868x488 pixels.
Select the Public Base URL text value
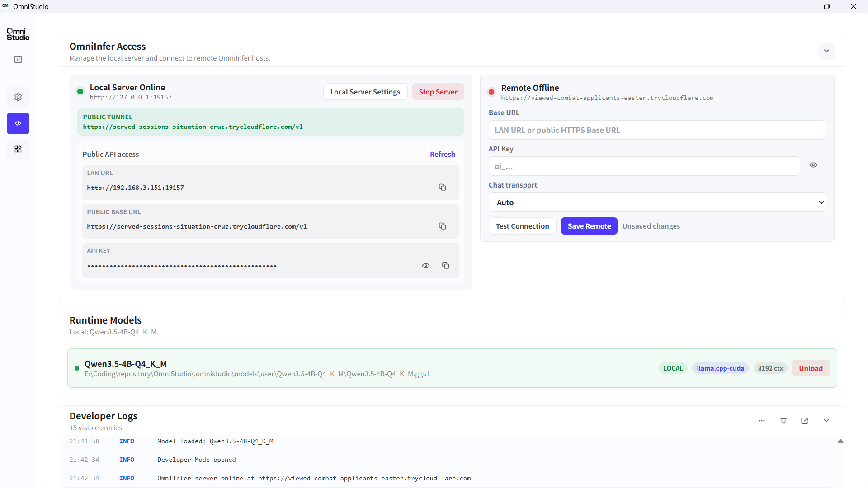point(197,226)
